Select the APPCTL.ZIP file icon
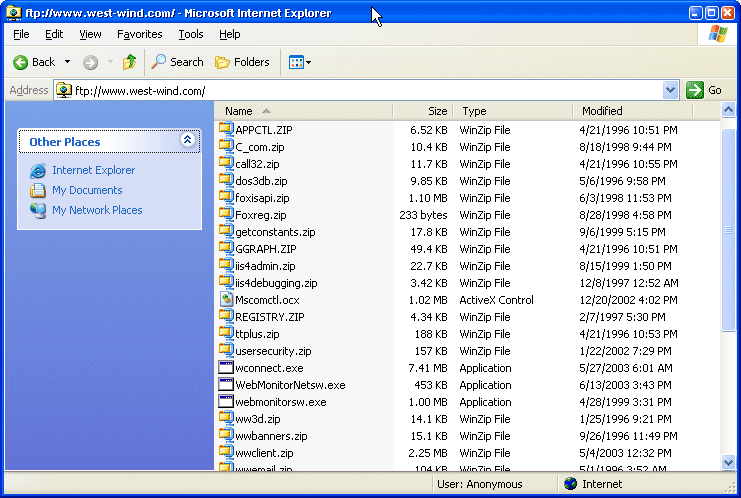 click(x=226, y=129)
